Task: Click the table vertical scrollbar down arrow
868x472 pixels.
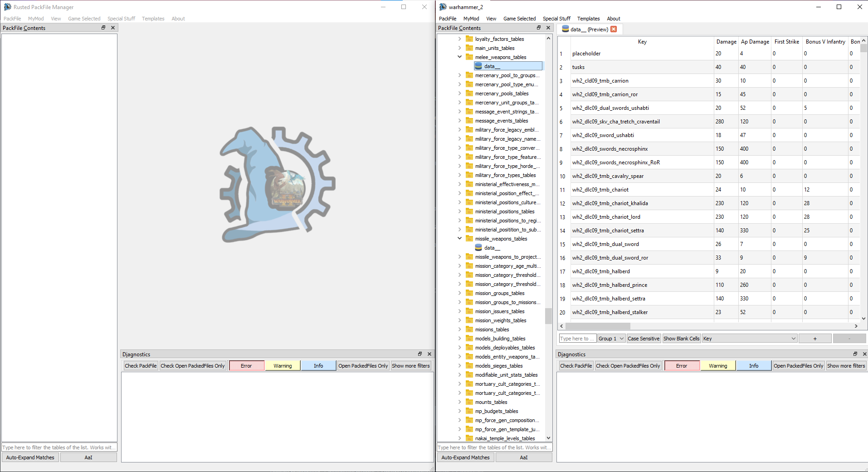Action: click(x=863, y=319)
